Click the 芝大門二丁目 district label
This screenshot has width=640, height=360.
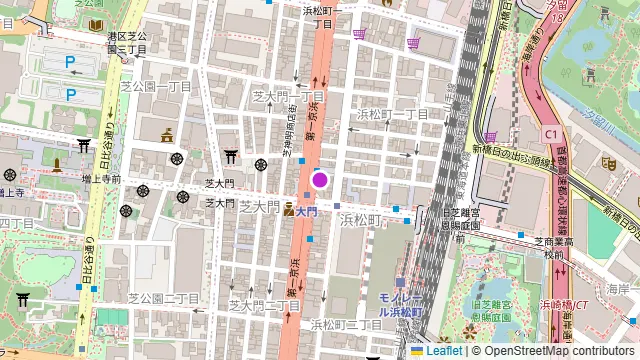click(264, 306)
